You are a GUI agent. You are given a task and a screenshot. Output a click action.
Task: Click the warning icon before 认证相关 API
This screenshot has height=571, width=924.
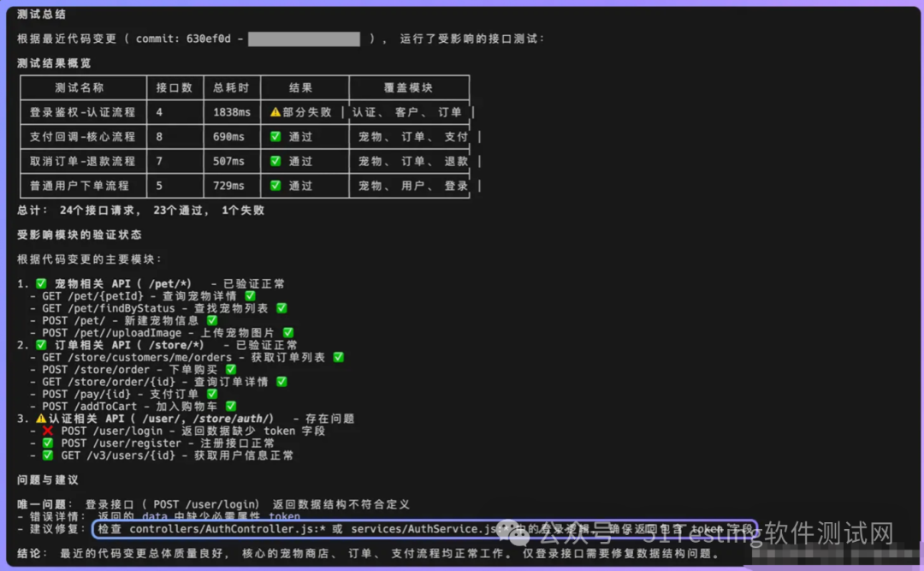(x=41, y=419)
